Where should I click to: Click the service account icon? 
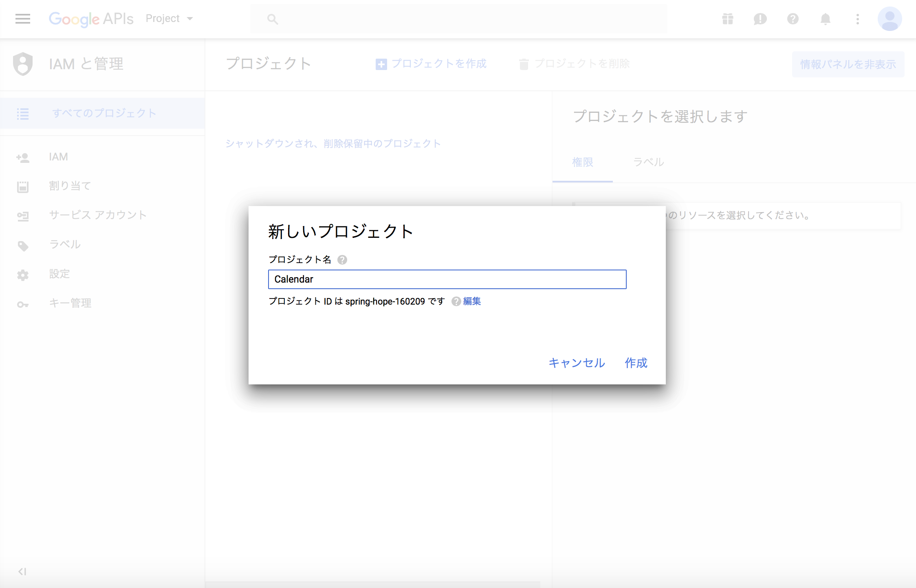click(23, 216)
